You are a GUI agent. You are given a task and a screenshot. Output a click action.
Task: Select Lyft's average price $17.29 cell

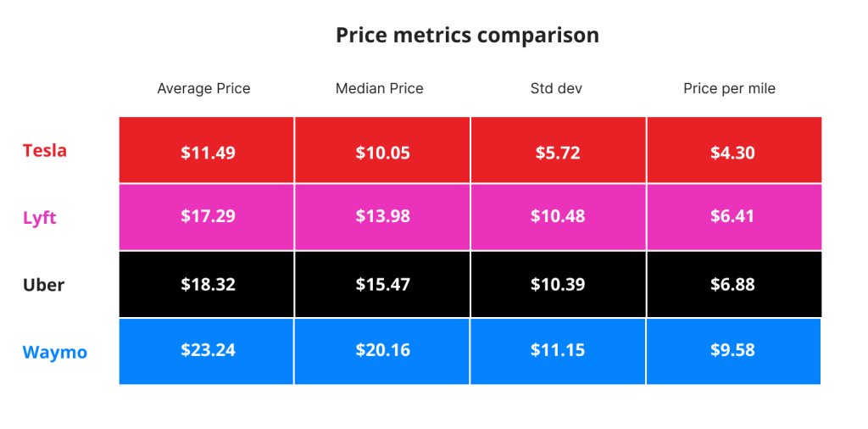208,216
